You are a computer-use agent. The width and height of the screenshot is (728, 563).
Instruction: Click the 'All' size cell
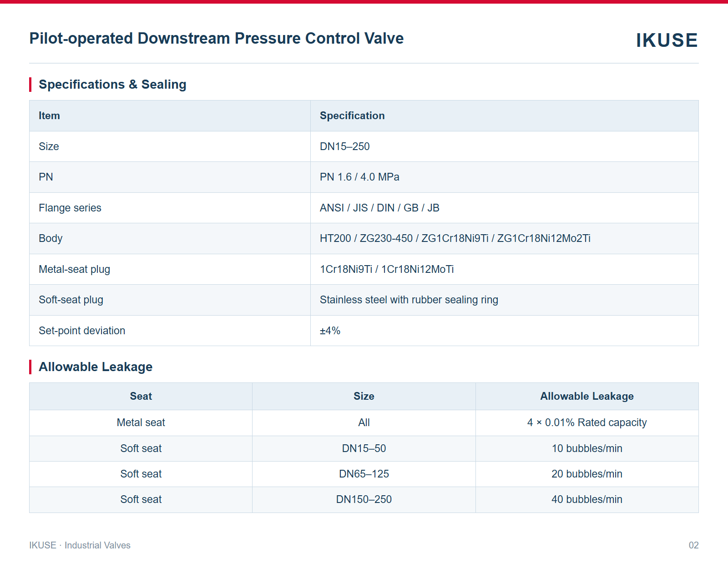click(364, 423)
